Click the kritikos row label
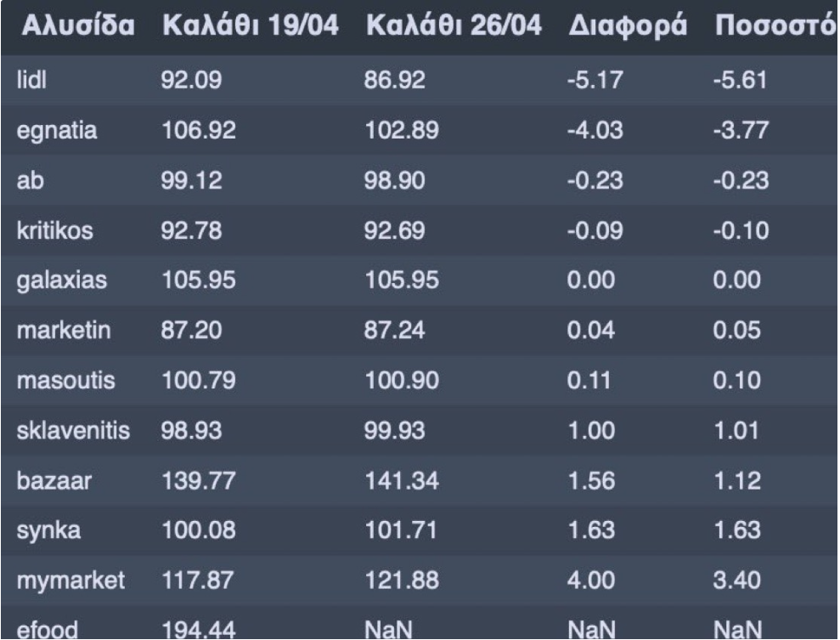 tap(54, 230)
